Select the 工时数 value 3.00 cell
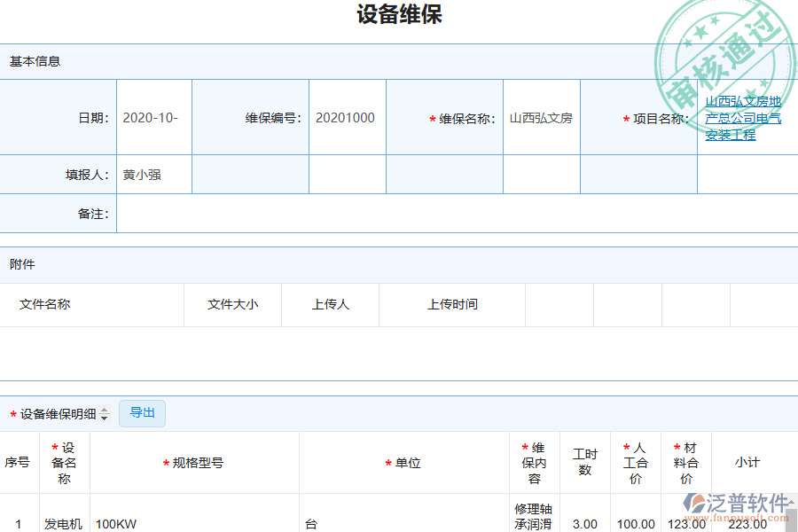This screenshot has width=798, height=532. click(585, 524)
